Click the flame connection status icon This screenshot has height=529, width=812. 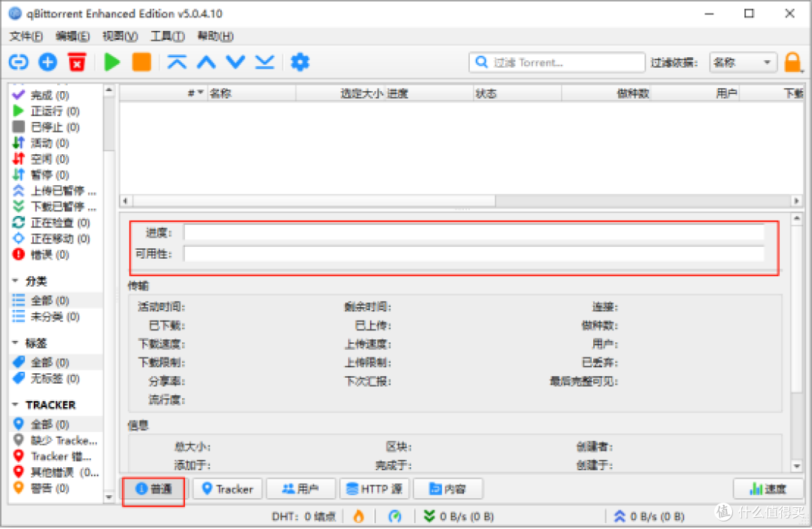[x=359, y=516]
